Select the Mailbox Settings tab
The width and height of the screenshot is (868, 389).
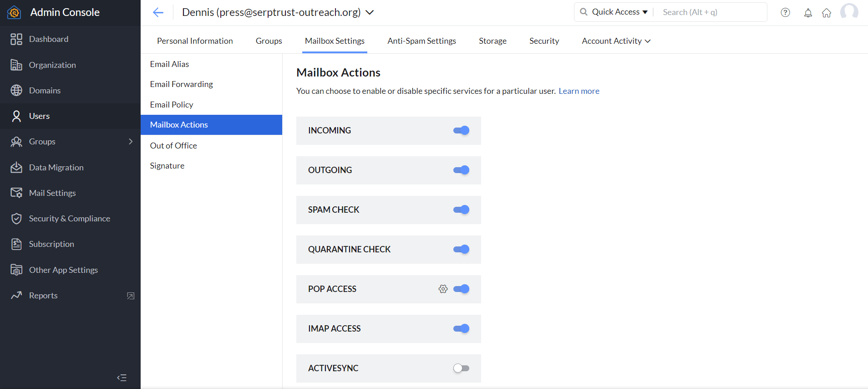[x=335, y=41]
